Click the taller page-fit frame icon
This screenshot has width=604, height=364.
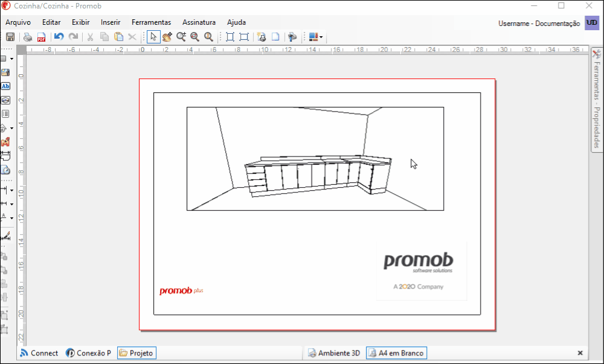click(230, 37)
